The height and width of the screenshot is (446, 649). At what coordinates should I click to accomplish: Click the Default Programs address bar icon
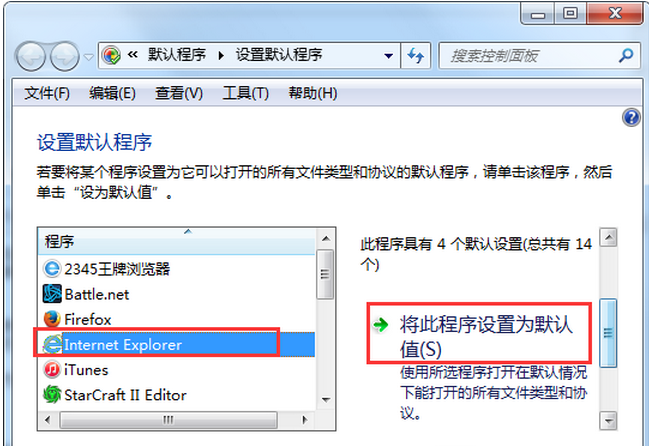[111, 55]
